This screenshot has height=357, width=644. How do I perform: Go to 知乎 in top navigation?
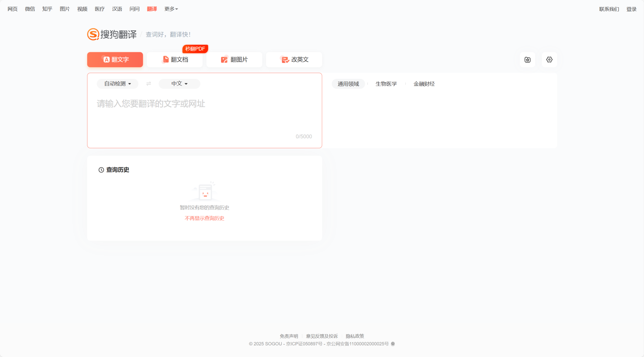[47, 9]
